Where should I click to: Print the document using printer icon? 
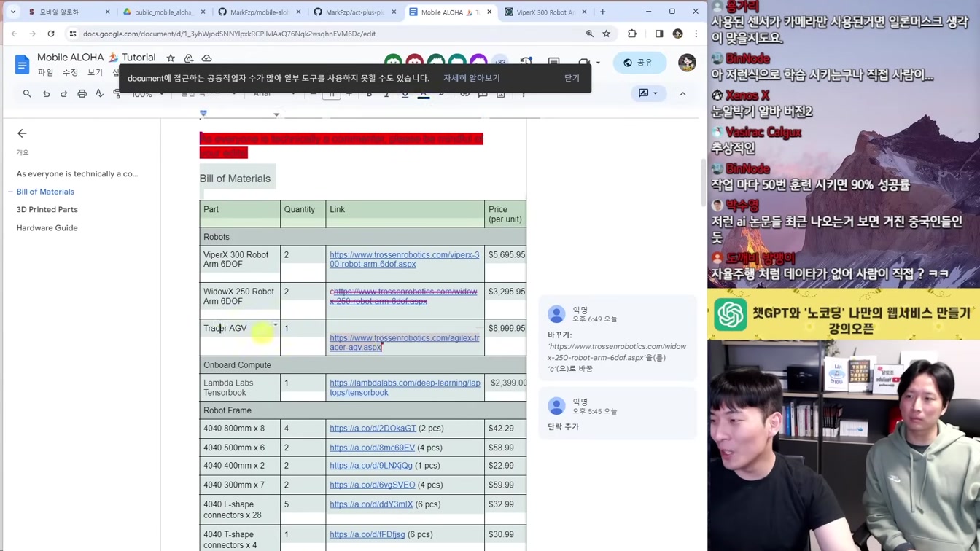pyautogui.click(x=82, y=93)
